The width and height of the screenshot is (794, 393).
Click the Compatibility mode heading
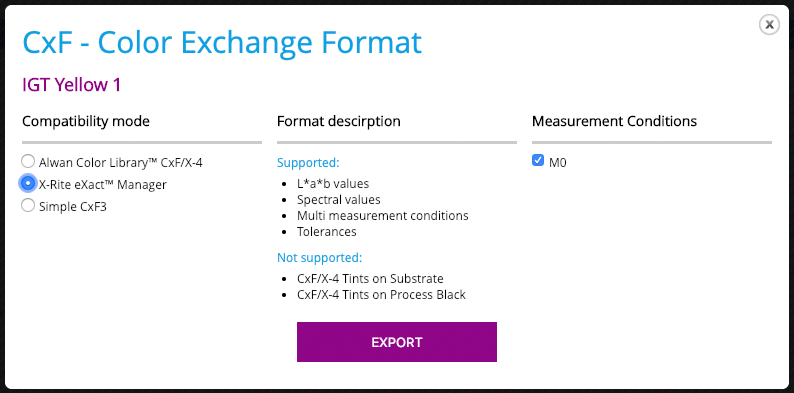86,122
